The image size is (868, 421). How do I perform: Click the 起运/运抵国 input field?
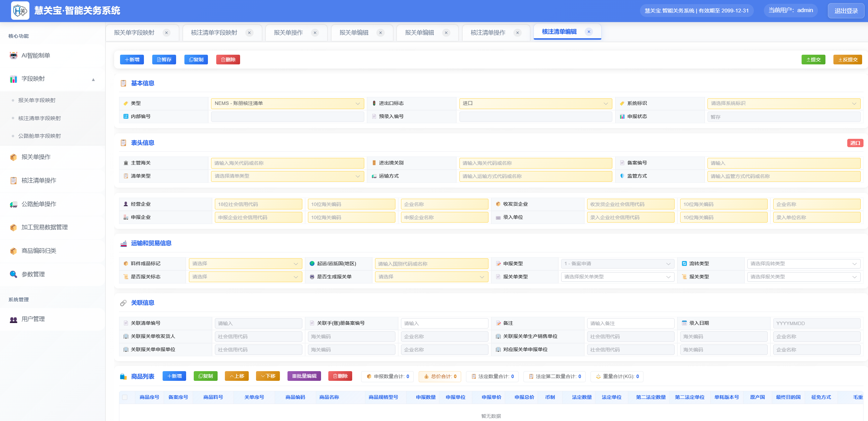(432, 264)
